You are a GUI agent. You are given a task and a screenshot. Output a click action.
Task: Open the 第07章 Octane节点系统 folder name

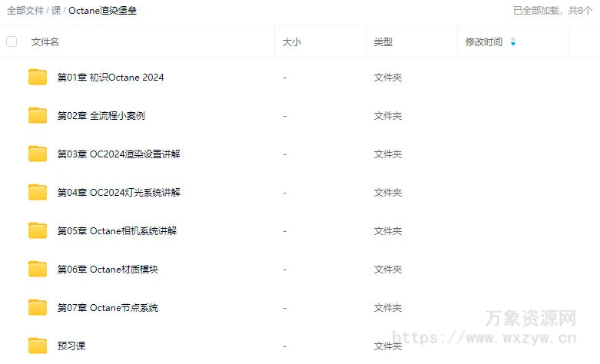tap(108, 308)
